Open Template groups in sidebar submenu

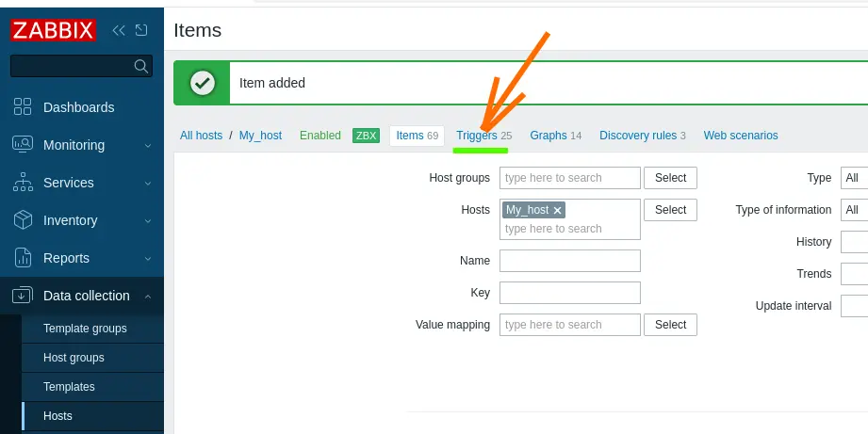click(x=85, y=329)
